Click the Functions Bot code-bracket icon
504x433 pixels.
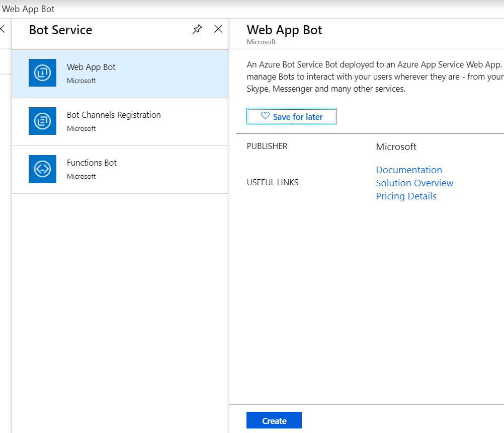coord(42,169)
